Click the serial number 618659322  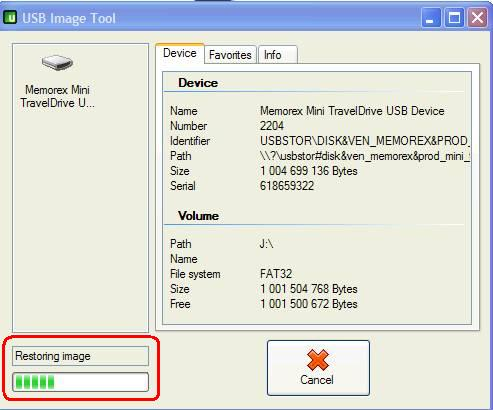click(287, 186)
